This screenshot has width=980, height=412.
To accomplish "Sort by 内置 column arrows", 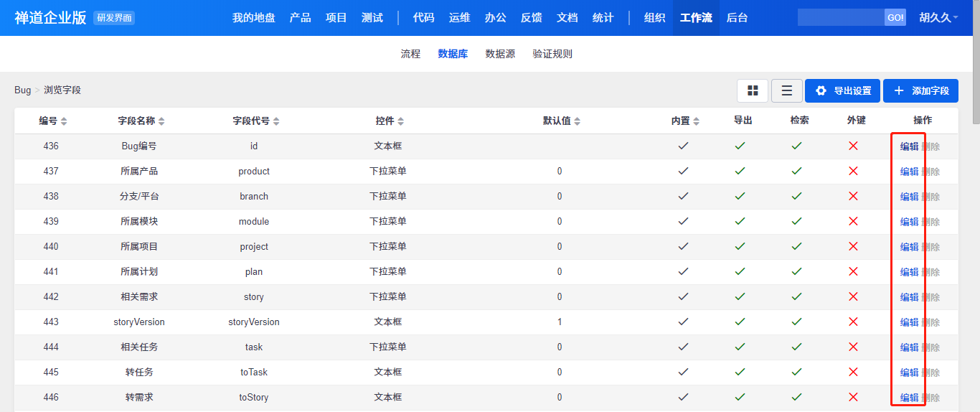I will (x=696, y=121).
